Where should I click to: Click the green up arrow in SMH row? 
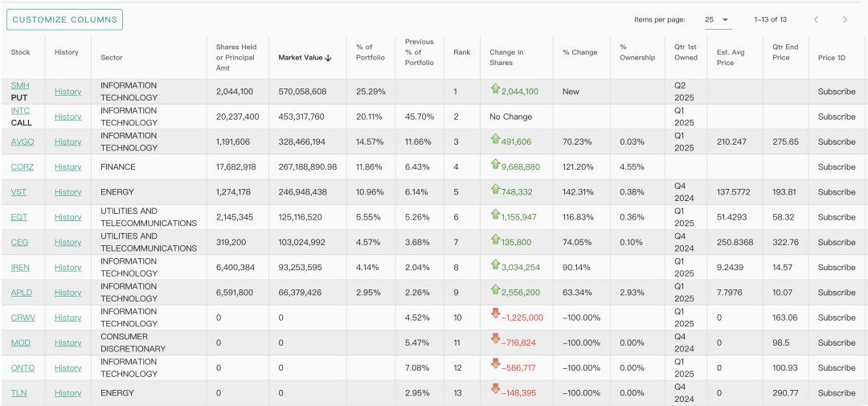[495, 89]
